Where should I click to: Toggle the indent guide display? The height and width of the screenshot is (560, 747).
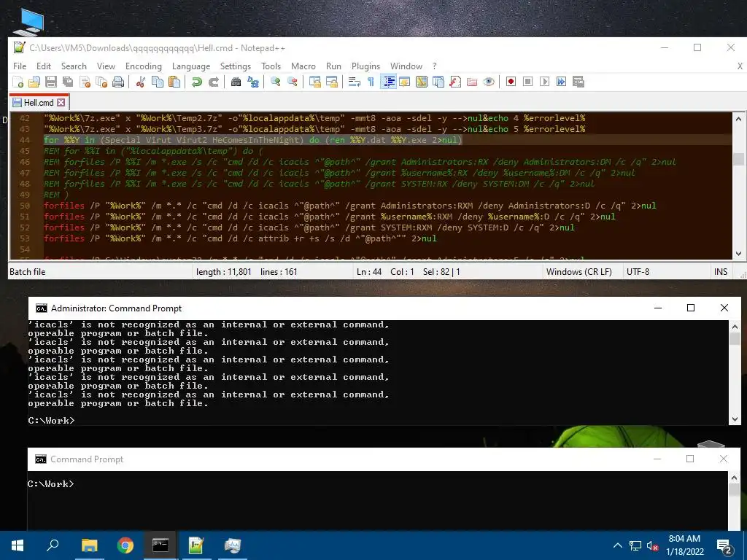point(388,82)
